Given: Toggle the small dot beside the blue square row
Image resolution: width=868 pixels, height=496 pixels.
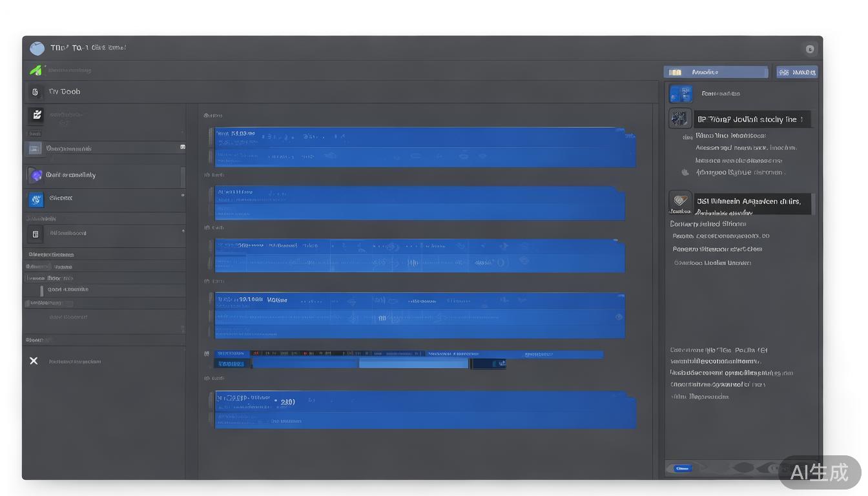Looking at the screenshot, I should coord(183,195).
